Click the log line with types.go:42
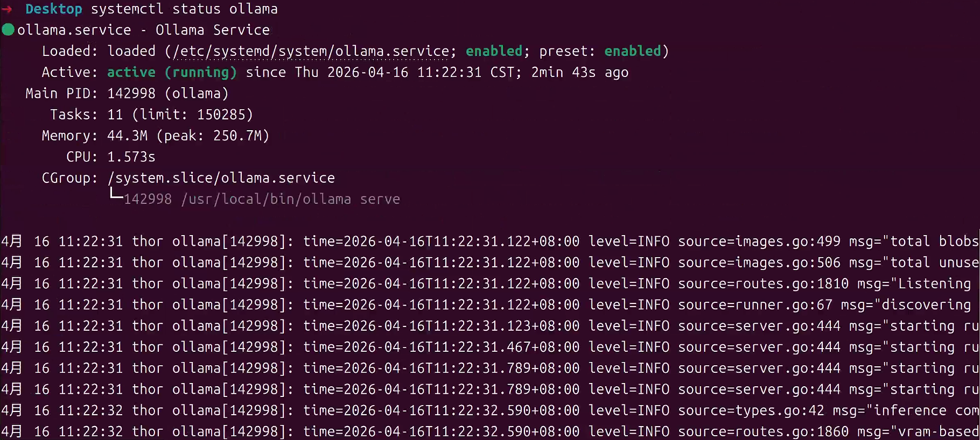This screenshot has width=980, height=440. tap(490, 410)
